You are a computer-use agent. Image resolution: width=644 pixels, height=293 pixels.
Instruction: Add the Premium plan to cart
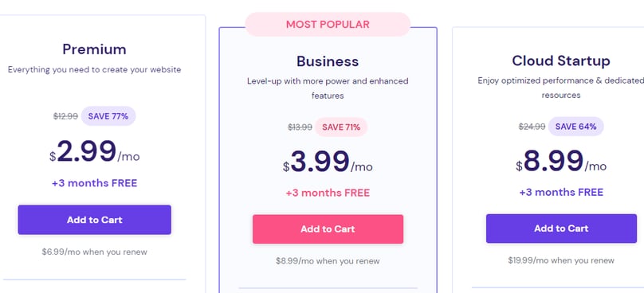coord(95,220)
